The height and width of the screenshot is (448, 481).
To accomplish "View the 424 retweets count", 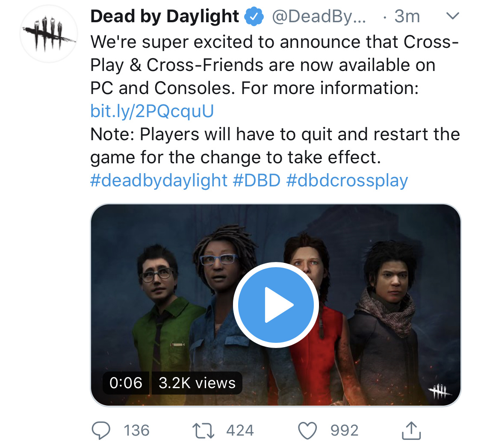I will 240,430.
